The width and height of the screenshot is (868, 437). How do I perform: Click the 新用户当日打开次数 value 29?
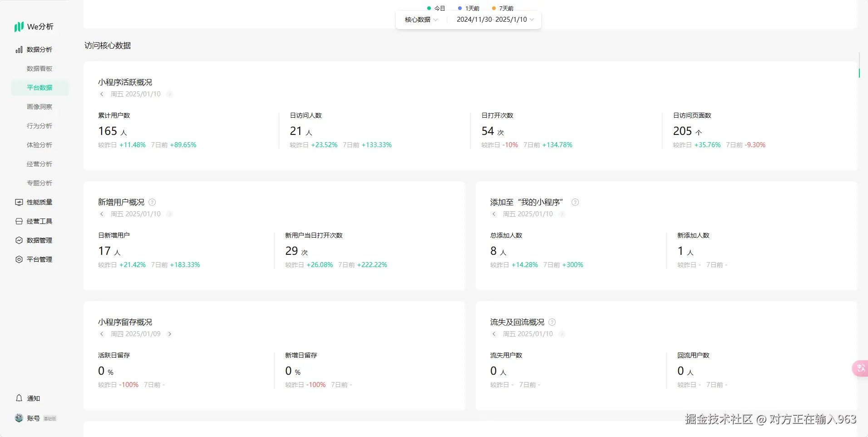291,251
